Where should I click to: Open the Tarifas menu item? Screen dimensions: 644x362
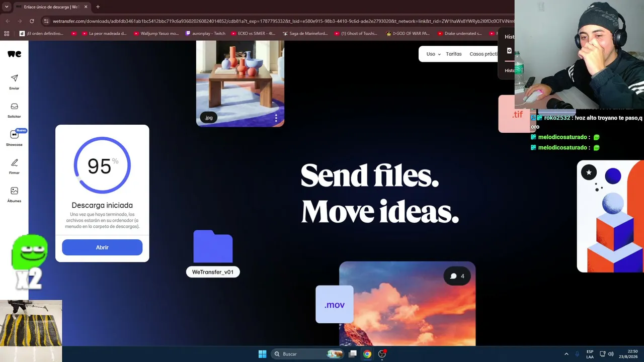tap(453, 54)
